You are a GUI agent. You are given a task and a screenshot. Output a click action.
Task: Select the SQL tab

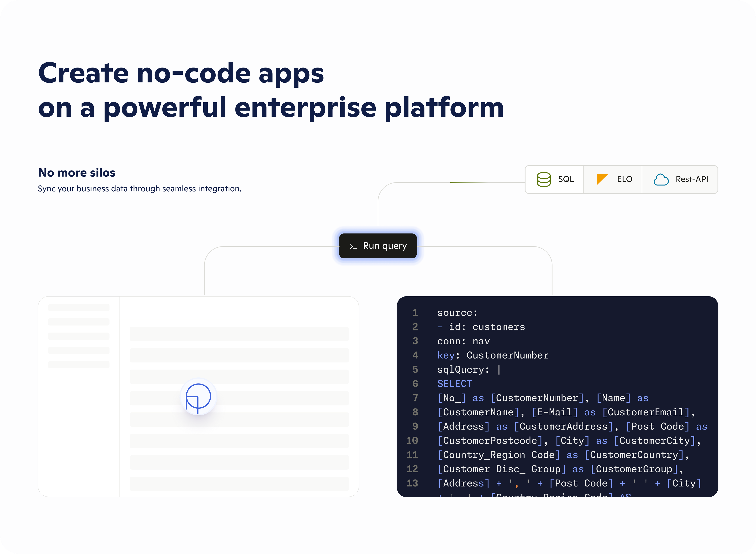coord(555,179)
